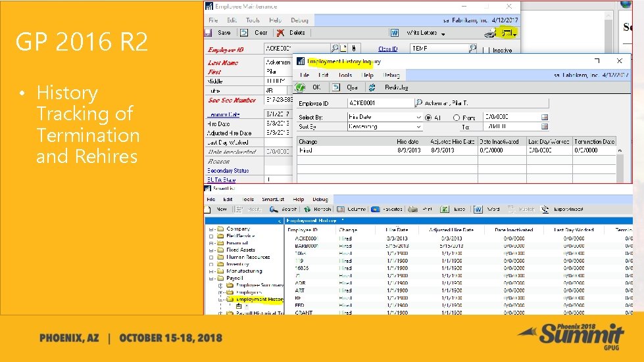Screen dimensions: 644x362
Task: Select the All radio button
Action: (428, 118)
